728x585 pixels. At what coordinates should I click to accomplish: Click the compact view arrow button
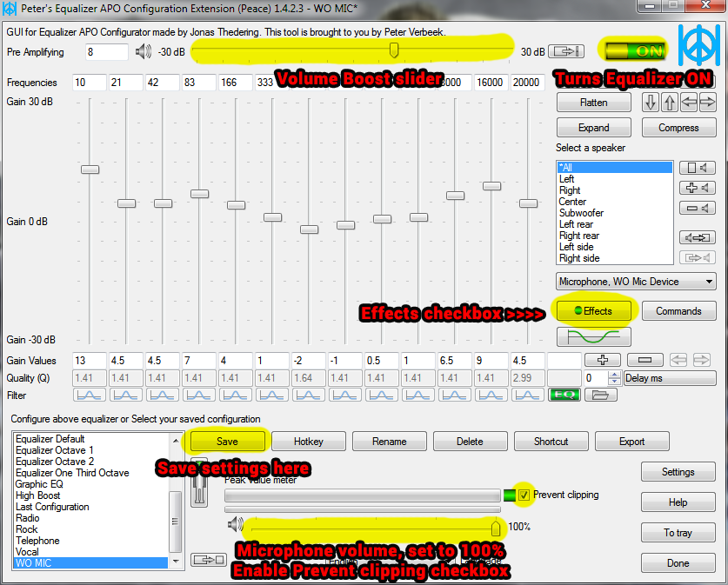209,560
